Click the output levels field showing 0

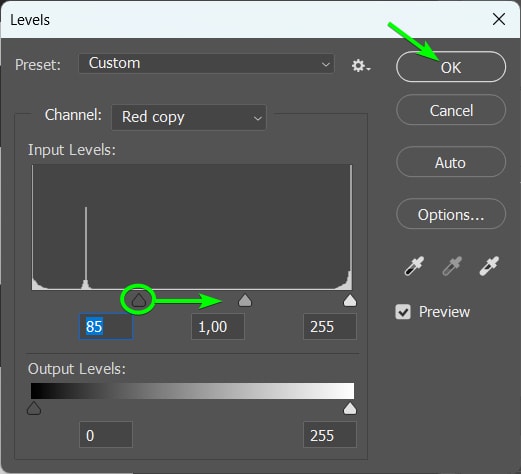106,435
